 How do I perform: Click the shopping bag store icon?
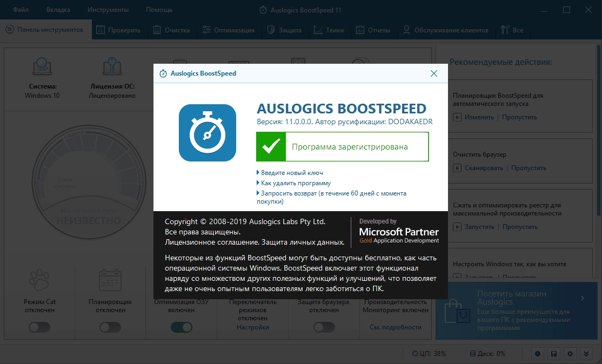[457, 311]
